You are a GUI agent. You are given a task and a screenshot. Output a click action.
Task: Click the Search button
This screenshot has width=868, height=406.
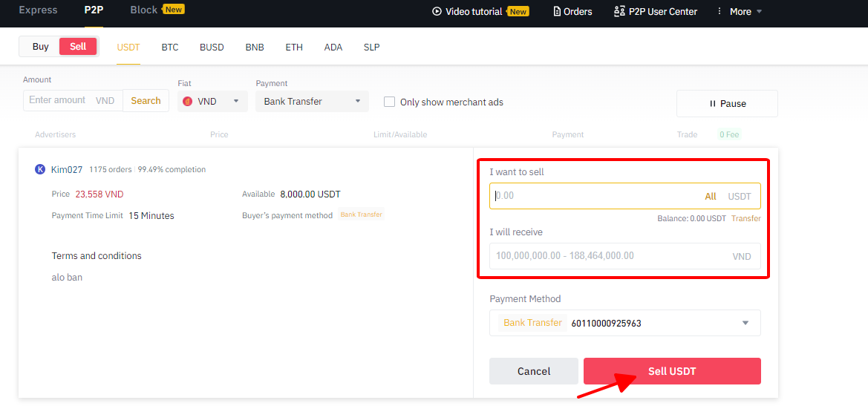(x=146, y=101)
